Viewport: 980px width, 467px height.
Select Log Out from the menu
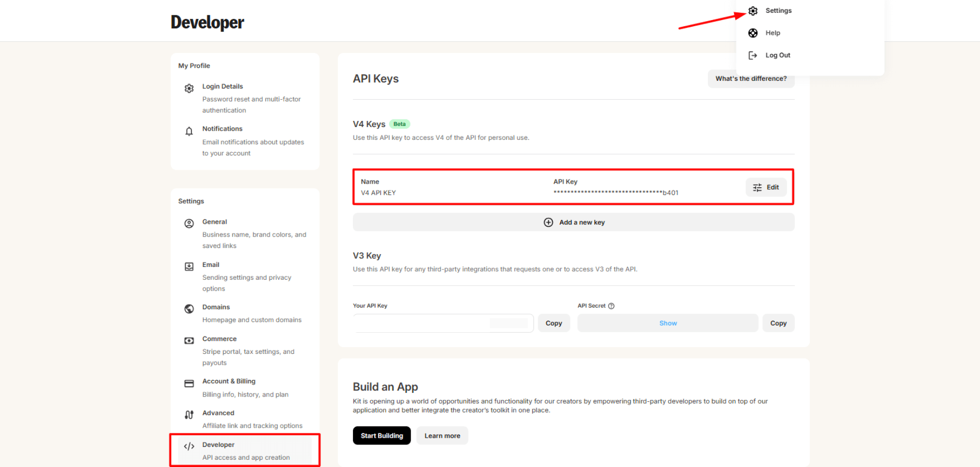777,55
